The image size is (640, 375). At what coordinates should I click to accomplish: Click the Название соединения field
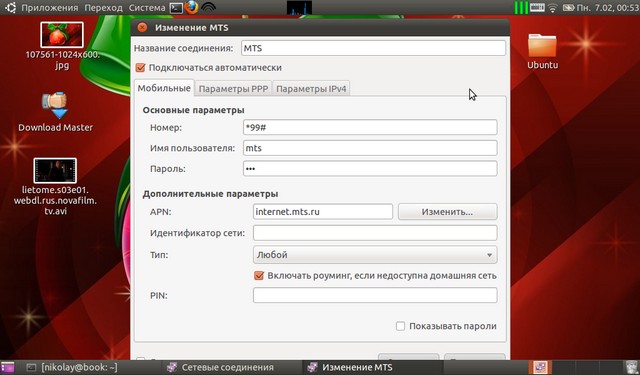pos(373,48)
